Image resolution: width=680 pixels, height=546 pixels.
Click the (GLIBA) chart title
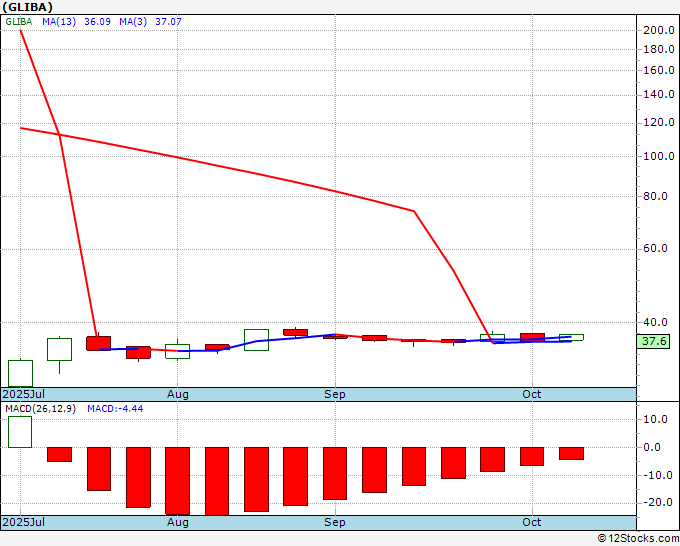pos(28,7)
